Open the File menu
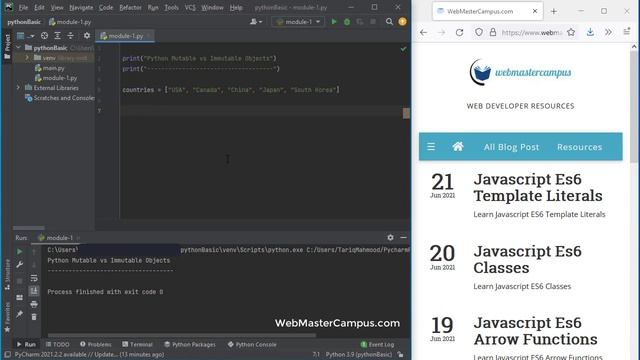The width and height of the screenshot is (640, 360). click(x=23, y=7)
